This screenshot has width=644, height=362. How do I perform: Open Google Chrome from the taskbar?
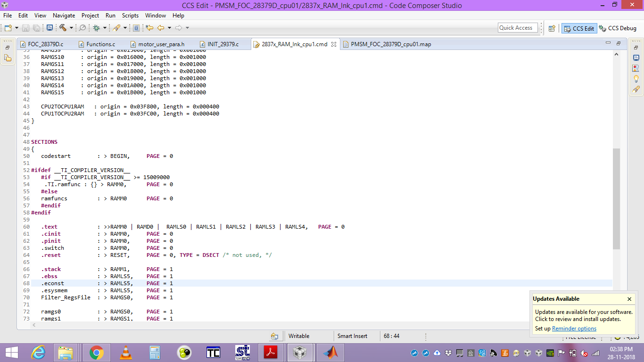97,353
